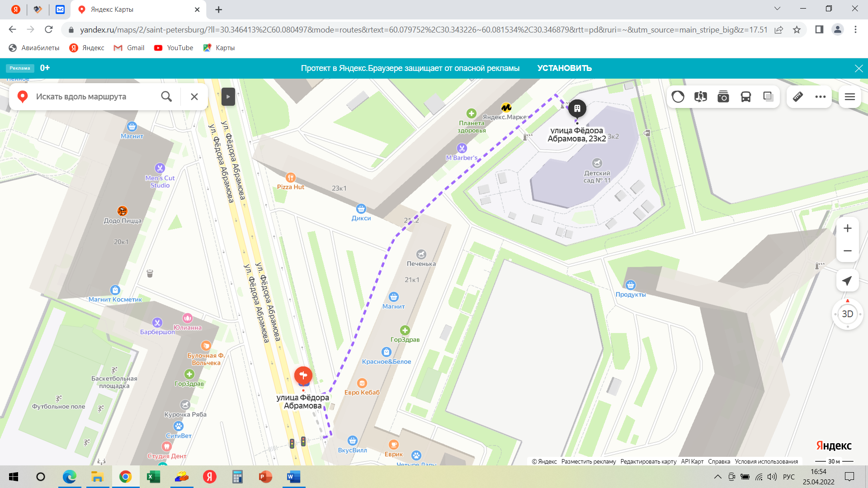Viewport: 868px width, 488px height.
Task: Click the 'API Карт' footer link
Action: [x=692, y=461]
